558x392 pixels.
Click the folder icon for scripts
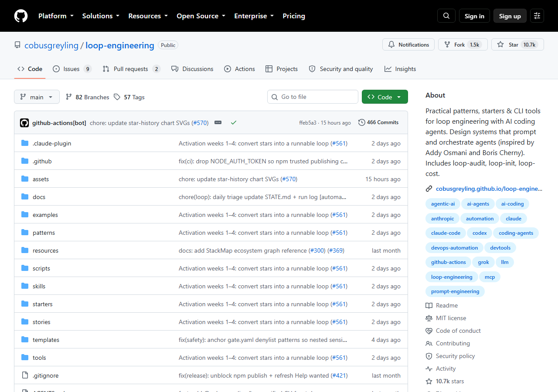[x=25, y=268]
